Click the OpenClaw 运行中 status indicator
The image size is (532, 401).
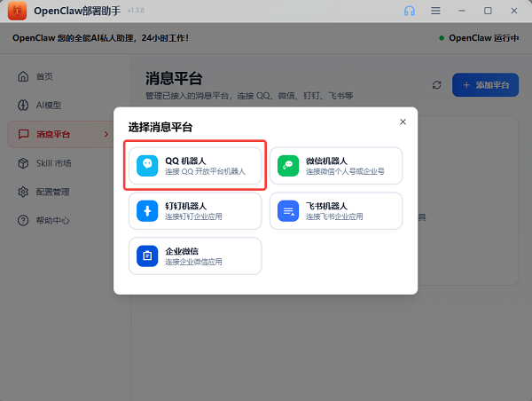click(479, 38)
